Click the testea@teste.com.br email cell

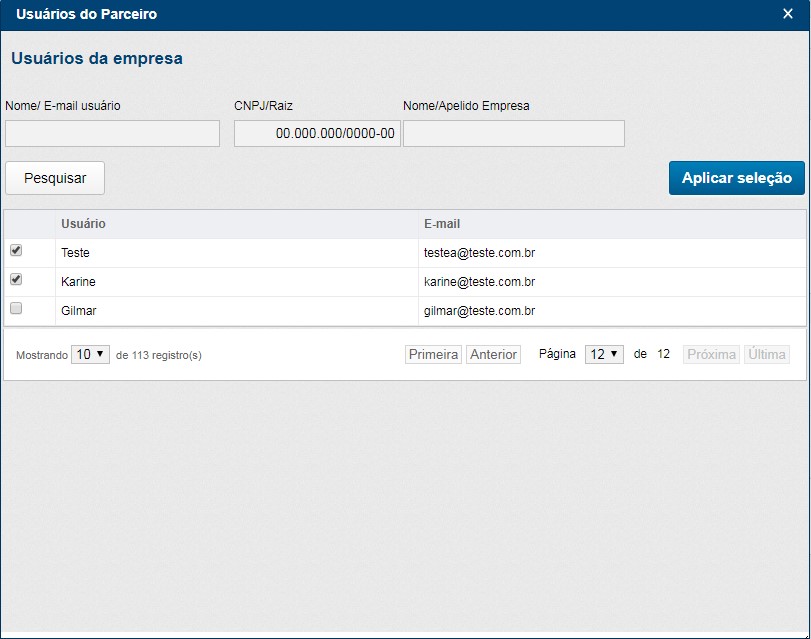479,253
